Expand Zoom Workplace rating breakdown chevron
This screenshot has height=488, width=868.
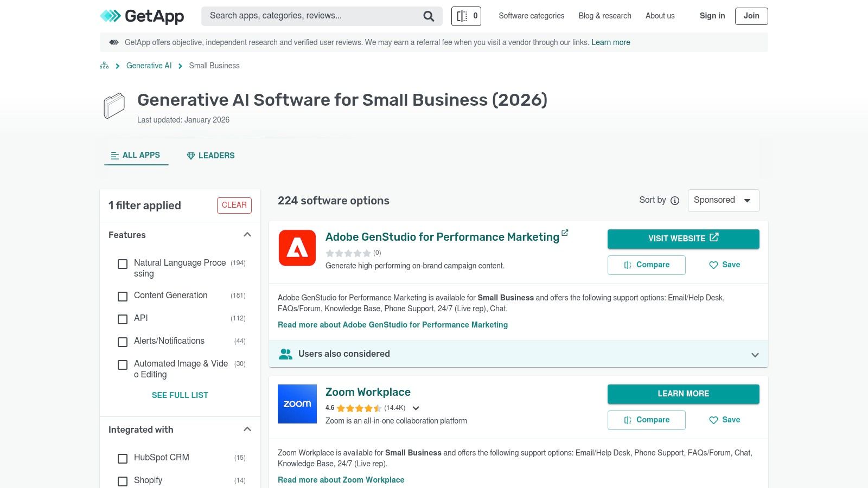[416, 408]
